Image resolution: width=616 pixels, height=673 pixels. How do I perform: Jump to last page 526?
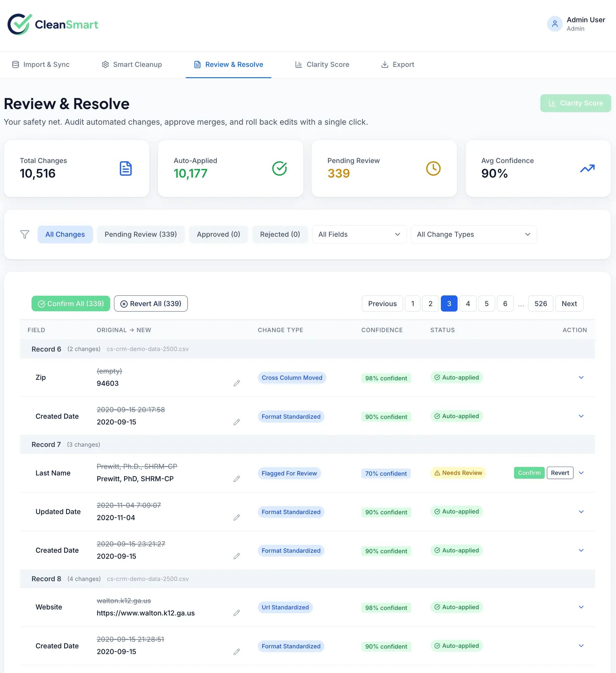(540, 303)
